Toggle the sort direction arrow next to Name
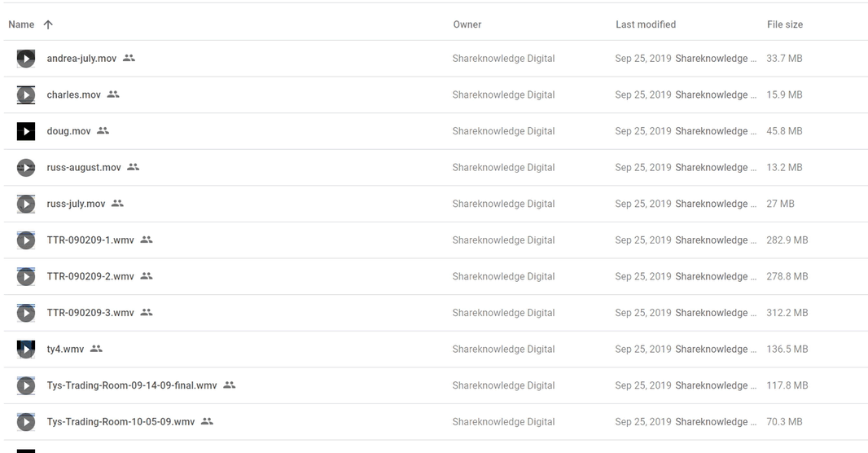Screen dimensions: 868x453 48,24
